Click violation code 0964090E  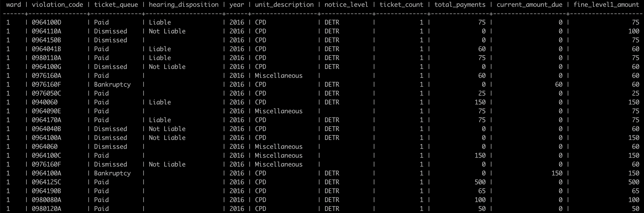tap(47, 111)
